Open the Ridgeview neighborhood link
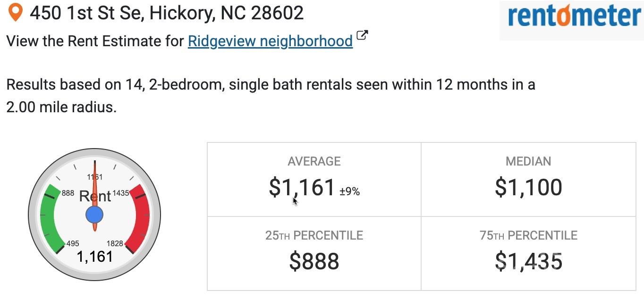This screenshot has height=299, width=644. [270, 41]
